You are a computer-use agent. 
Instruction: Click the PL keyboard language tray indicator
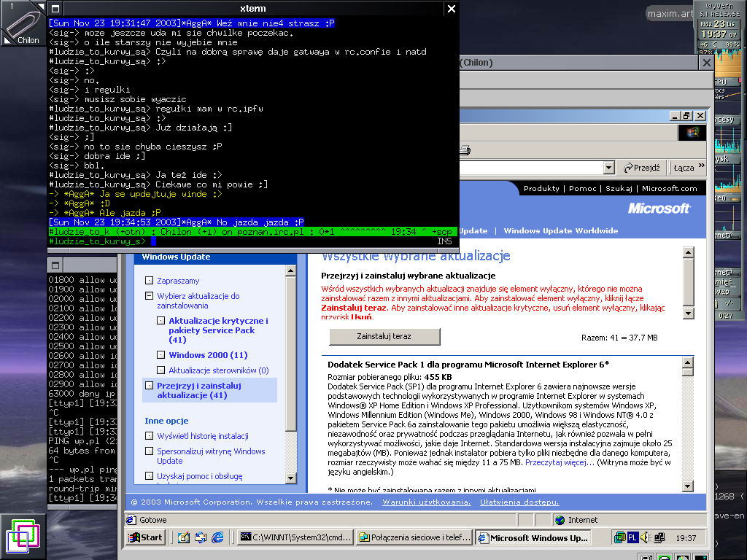[x=633, y=538]
